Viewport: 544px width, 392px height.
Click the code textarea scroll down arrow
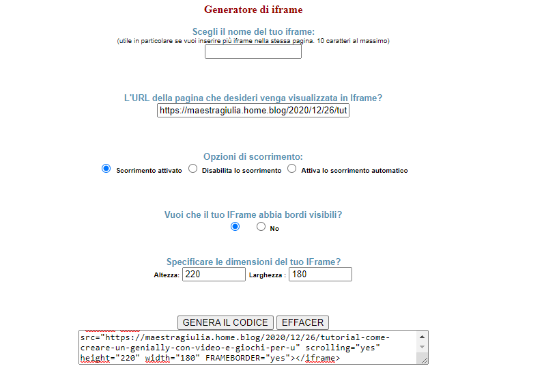click(423, 347)
